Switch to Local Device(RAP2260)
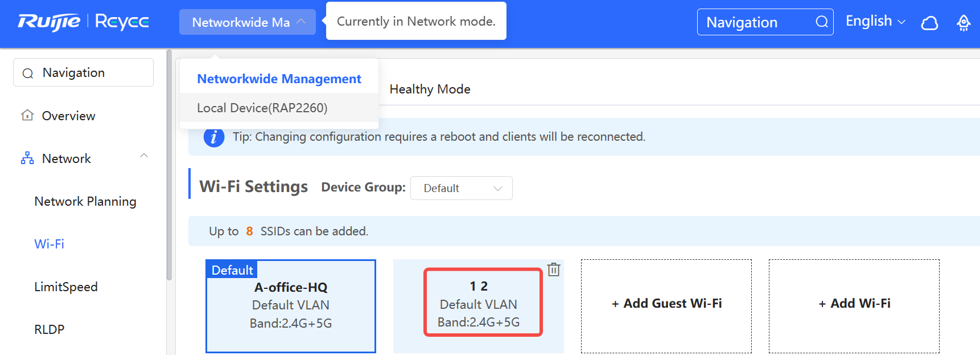 click(x=279, y=108)
